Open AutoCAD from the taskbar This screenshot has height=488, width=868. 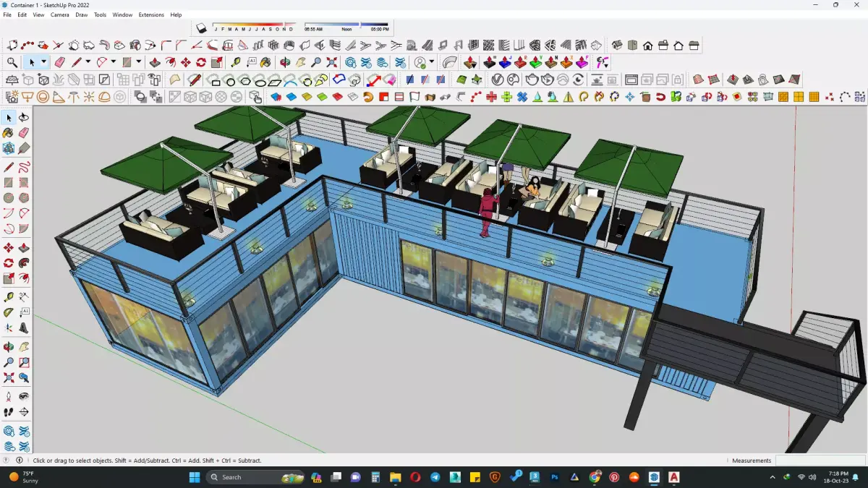(x=674, y=477)
